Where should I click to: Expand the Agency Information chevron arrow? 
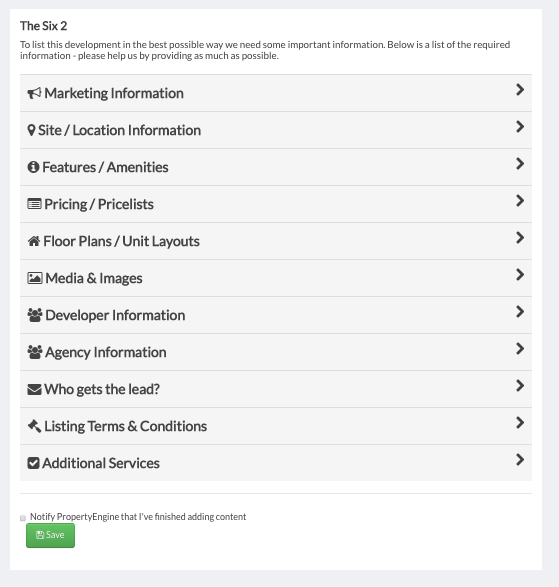[520, 349]
